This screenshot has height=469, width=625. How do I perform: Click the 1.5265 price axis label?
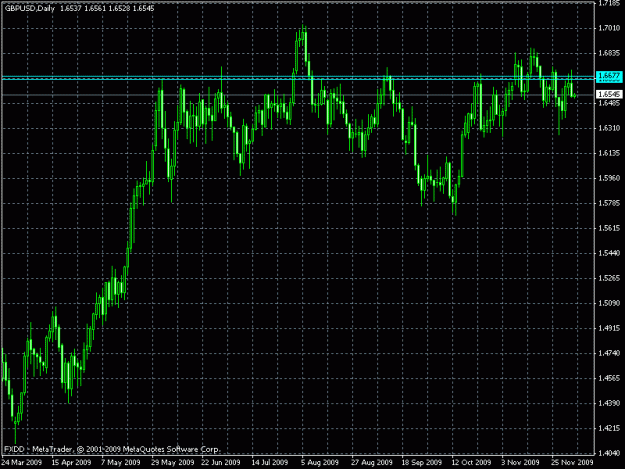pyautogui.click(x=610, y=278)
